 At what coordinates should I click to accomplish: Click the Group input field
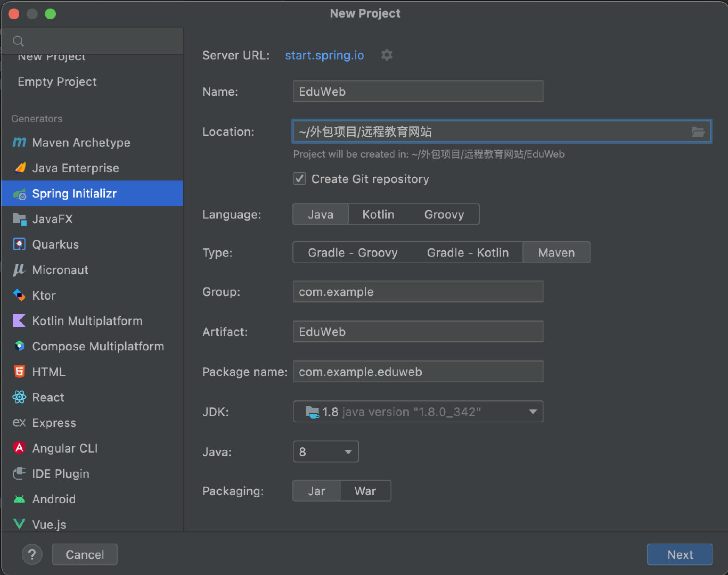tap(418, 292)
